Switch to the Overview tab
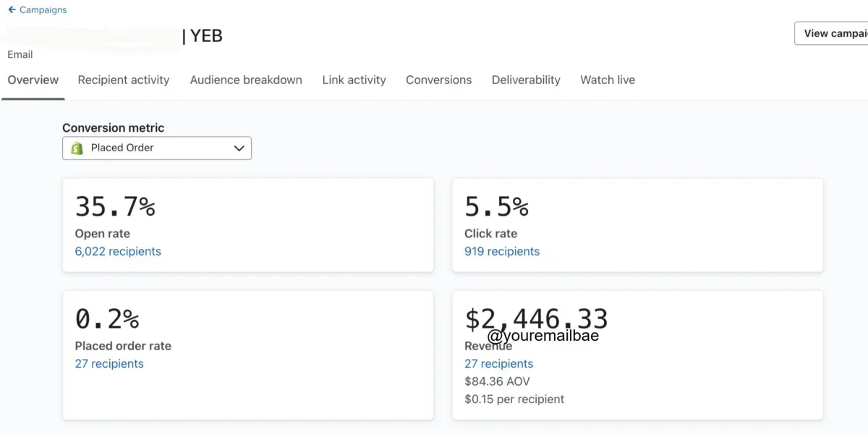 click(x=33, y=80)
